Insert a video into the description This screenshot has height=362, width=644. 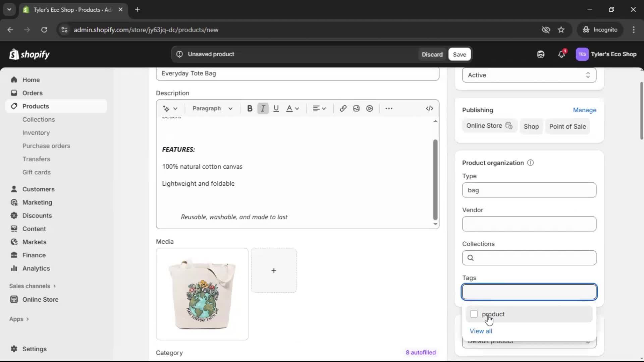369,108
